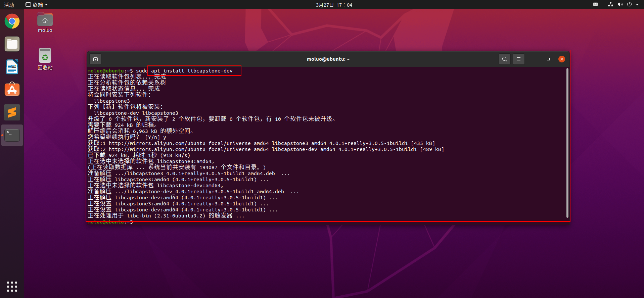The image size is (644, 298).
Task: Click the text 'apt install libcapstone-dev'
Action: 192,71
